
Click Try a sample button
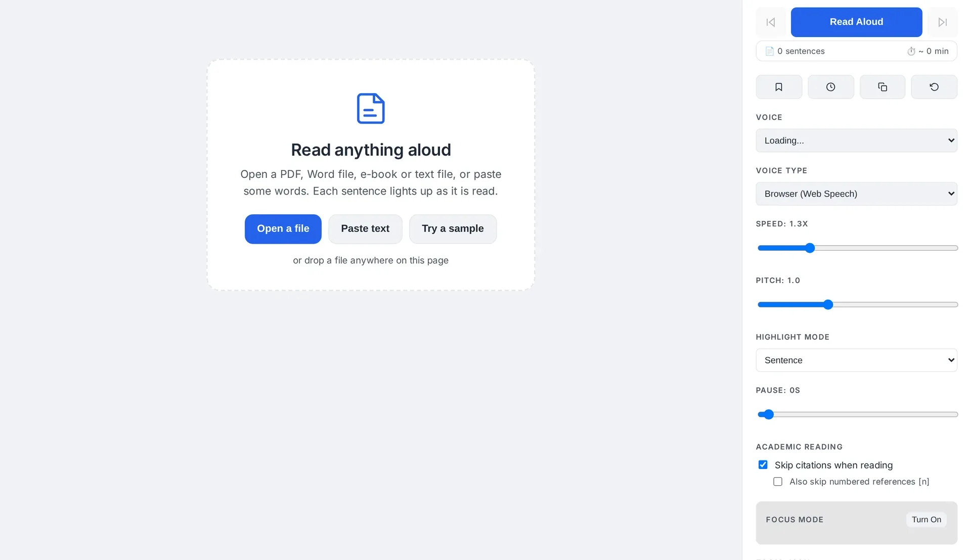[x=453, y=229]
